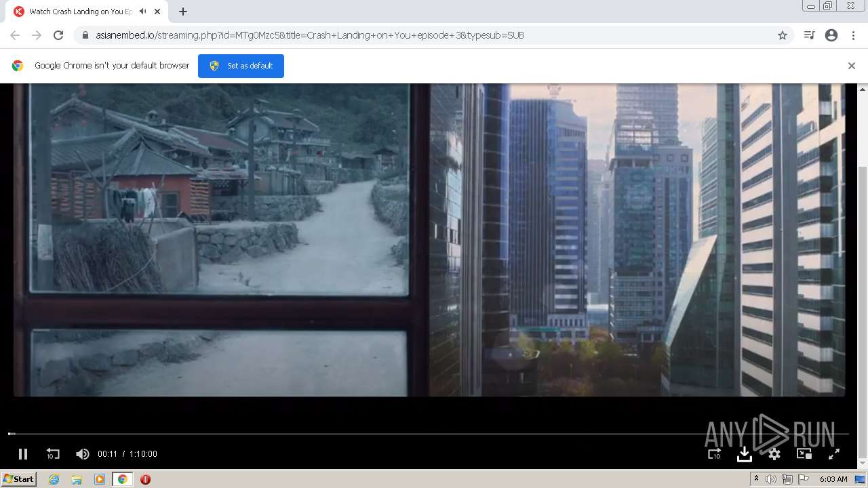Select the Watch Crash Landing on You tab
This screenshot has width=868, height=488.
(x=80, y=12)
